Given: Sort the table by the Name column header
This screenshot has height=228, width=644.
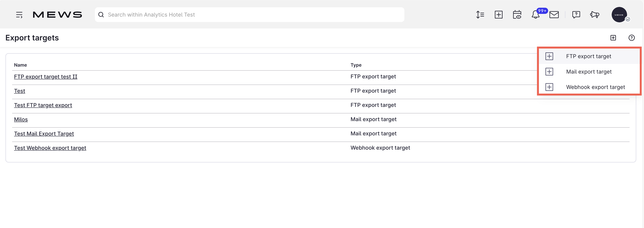Looking at the screenshot, I should pos(20,65).
